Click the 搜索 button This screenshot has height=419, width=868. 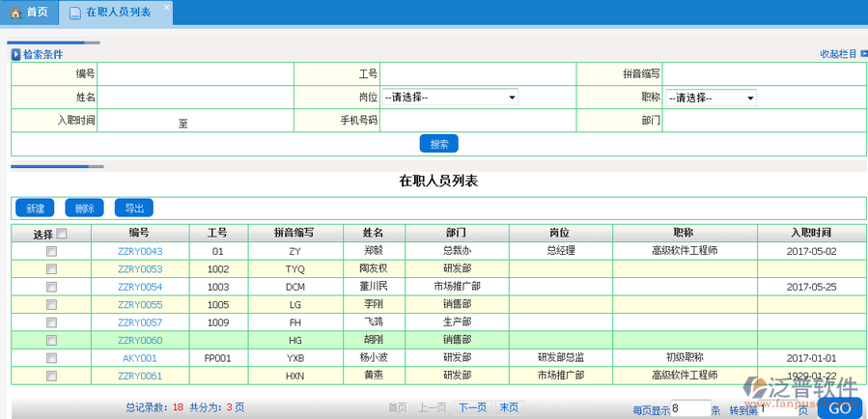click(438, 144)
